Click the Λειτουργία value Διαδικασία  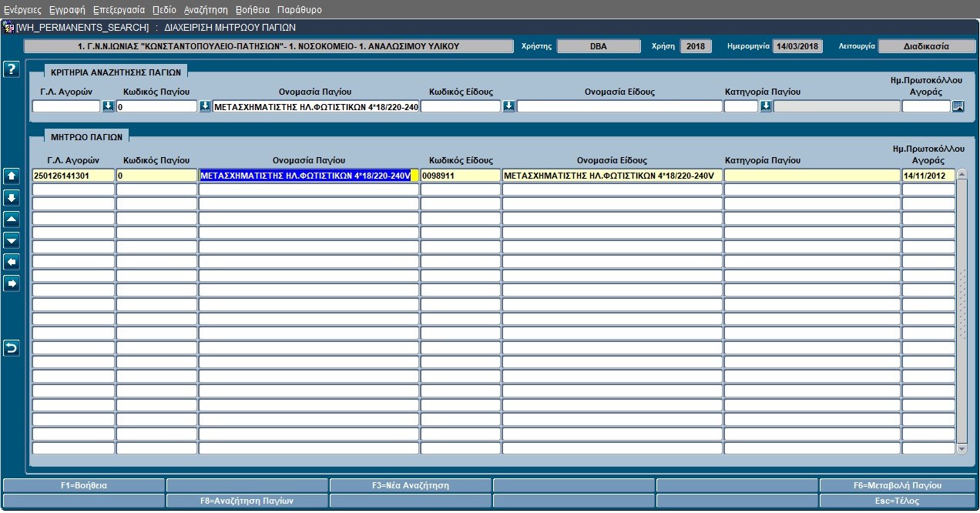coord(926,46)
